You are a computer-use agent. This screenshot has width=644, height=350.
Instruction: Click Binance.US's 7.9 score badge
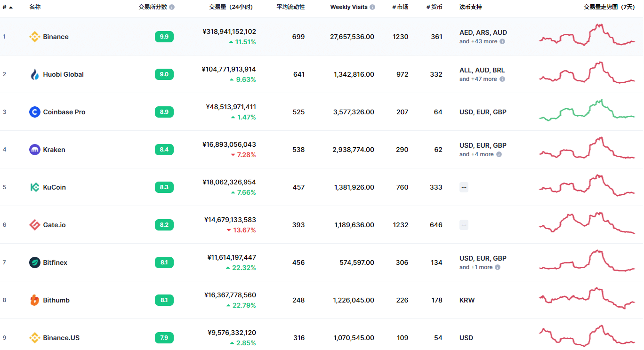point(164,338)
